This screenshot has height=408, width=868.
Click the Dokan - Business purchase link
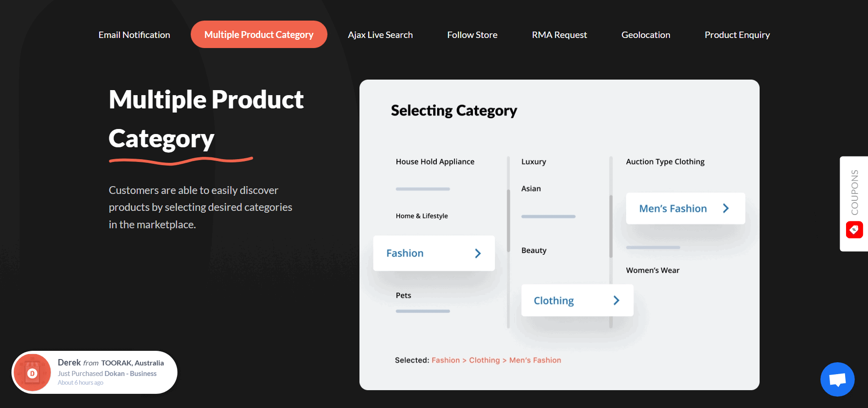tap(130, 374)
